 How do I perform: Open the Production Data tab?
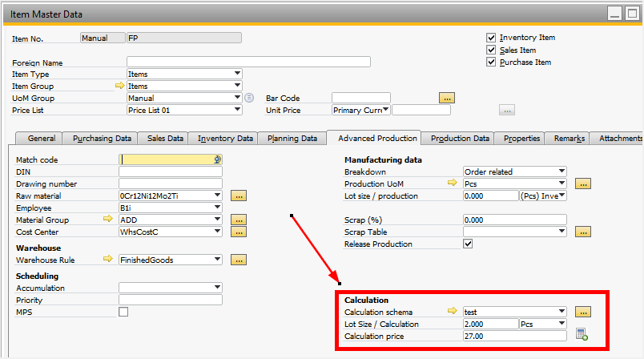(460, 138)
